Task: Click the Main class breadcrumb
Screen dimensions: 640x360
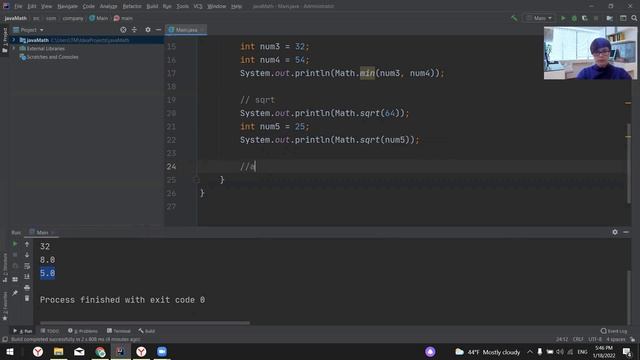Action: tap(98, 18)
